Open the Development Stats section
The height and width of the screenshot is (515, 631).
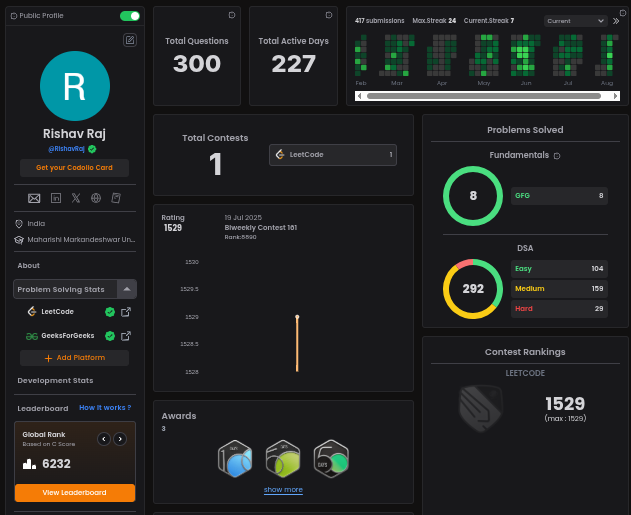click(55, 381)
